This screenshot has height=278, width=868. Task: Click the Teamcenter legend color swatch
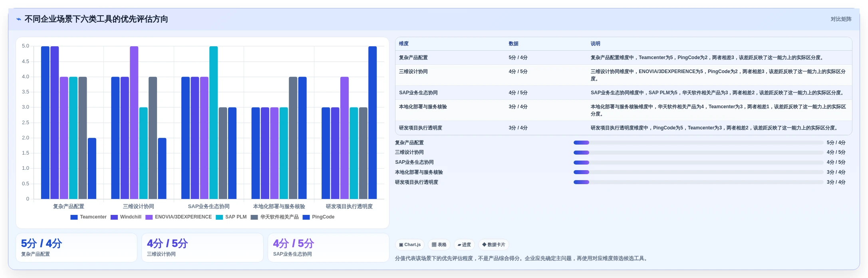[x=74, y=217]
